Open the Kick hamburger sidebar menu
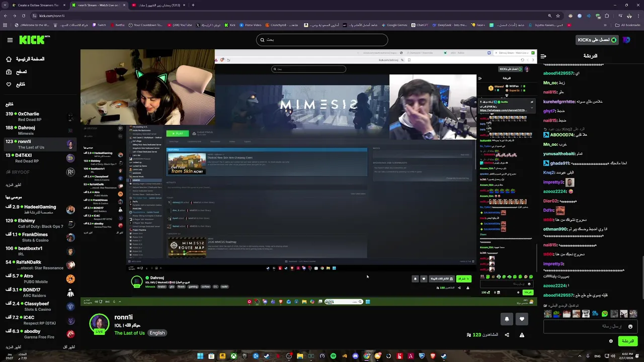This screenshot has width=644, height=362. (10, 40)
